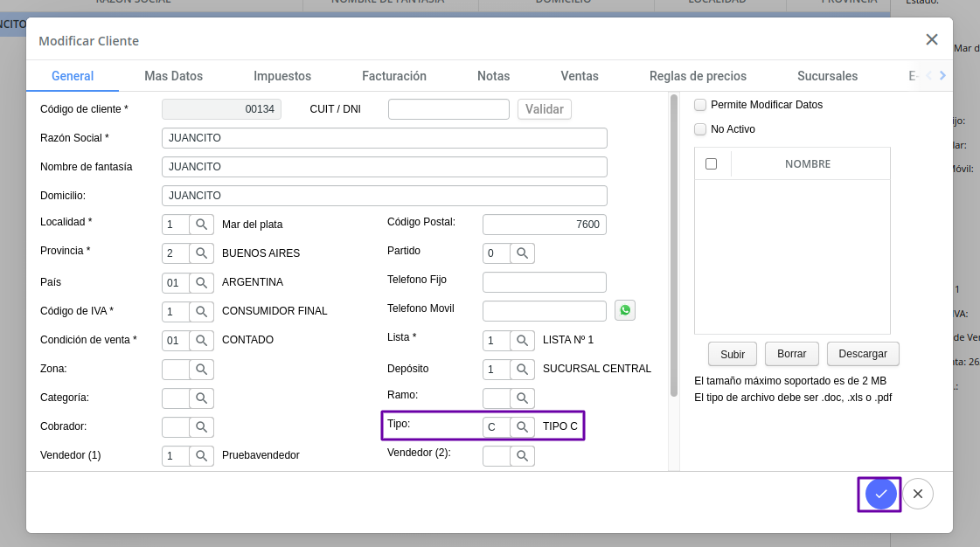Focus the Código Postal field
The image size is (980, 547).
(x=545, y=225)
